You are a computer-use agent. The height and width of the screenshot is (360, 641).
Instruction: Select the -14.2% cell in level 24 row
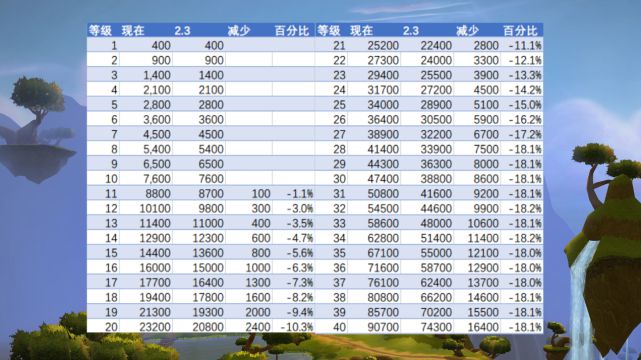point(525,90)
